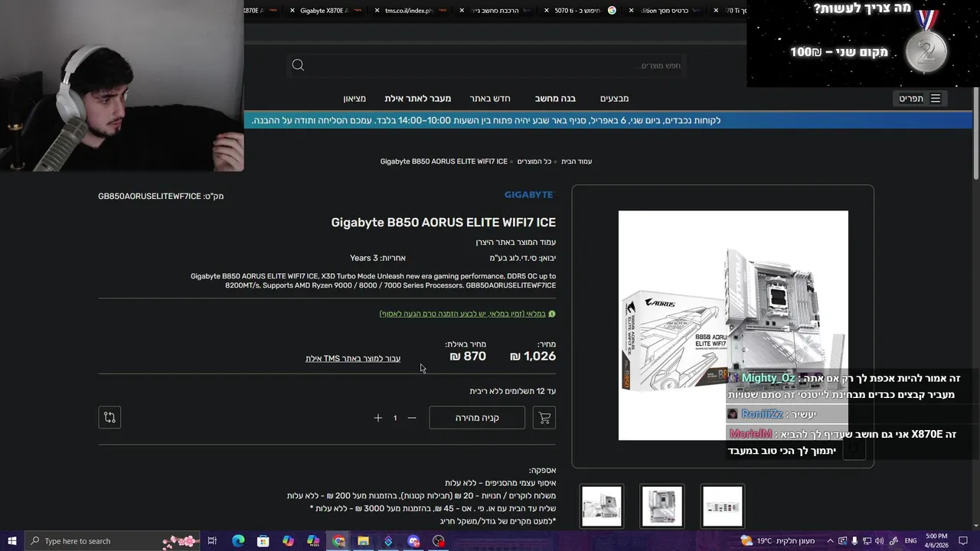Click the green stock info icon
This screenshot has width=980, height=551.
[552, 314]
